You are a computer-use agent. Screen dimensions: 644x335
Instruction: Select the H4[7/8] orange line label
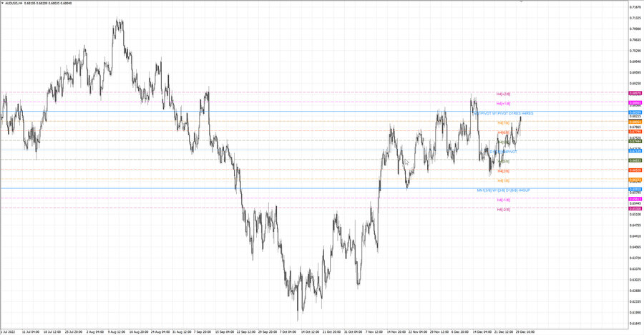point(504,123)
